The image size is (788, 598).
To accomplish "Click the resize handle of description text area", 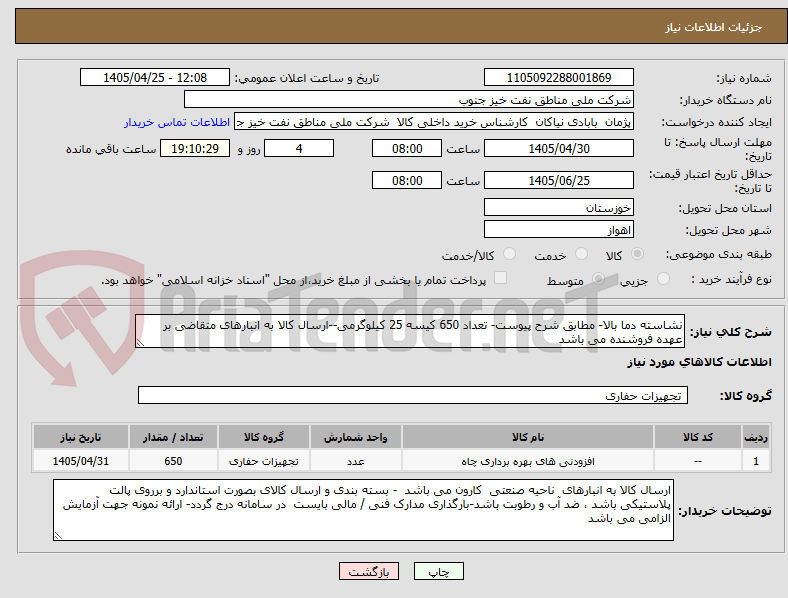I will tap(140, 343).
